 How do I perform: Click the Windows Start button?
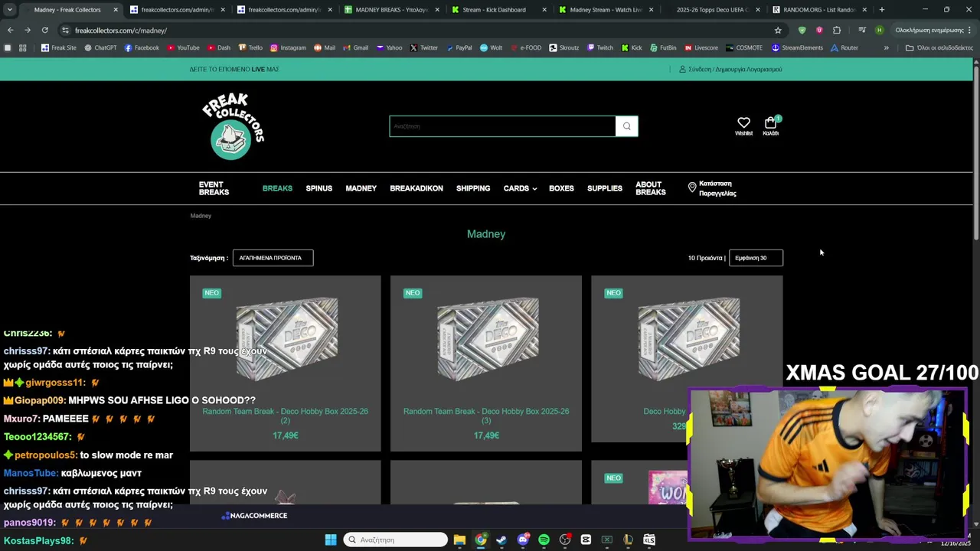(x=331, y=540)
